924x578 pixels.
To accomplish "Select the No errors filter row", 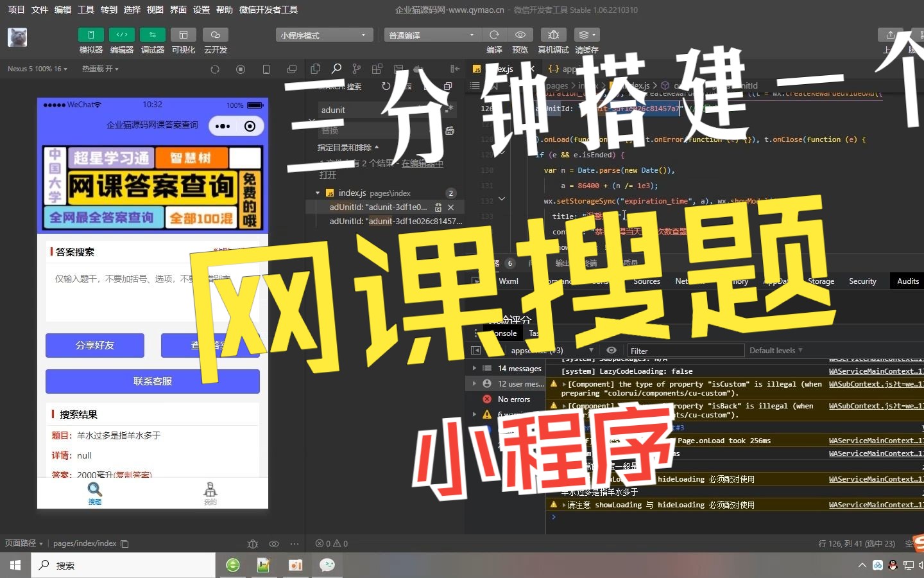I will (507, 399).
